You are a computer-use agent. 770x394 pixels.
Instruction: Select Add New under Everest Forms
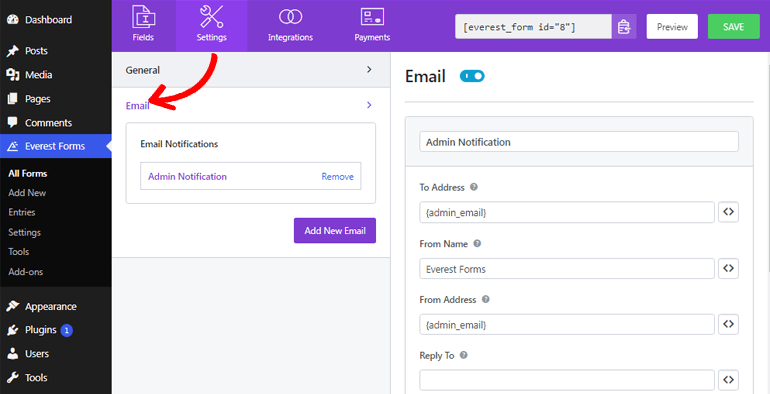coord(27,193)
